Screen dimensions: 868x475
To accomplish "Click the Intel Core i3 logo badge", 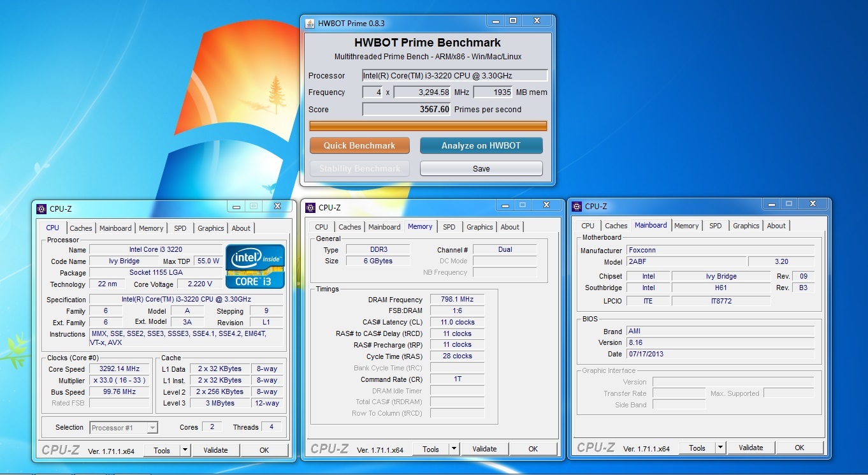I will tap(254, 266).
